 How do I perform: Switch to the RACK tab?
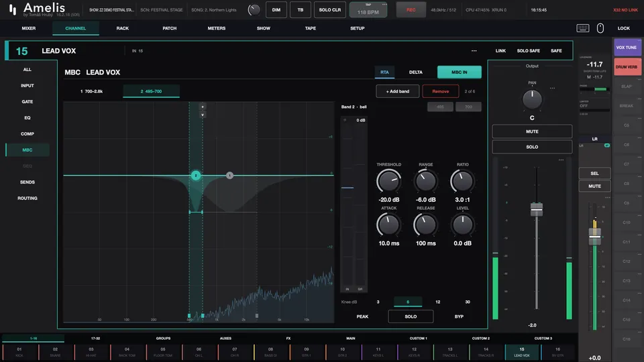click(122, 28)
